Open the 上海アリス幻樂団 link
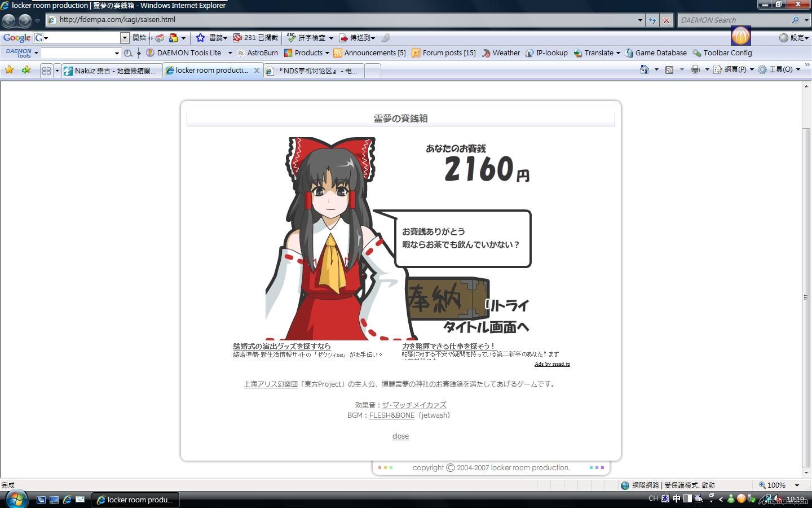Screen dimensions: 812x508 click(x=270, y=384)
